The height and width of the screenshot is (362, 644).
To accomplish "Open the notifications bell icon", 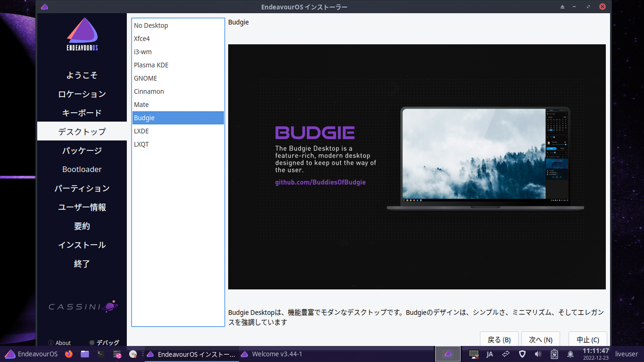I will coord(570,354).
